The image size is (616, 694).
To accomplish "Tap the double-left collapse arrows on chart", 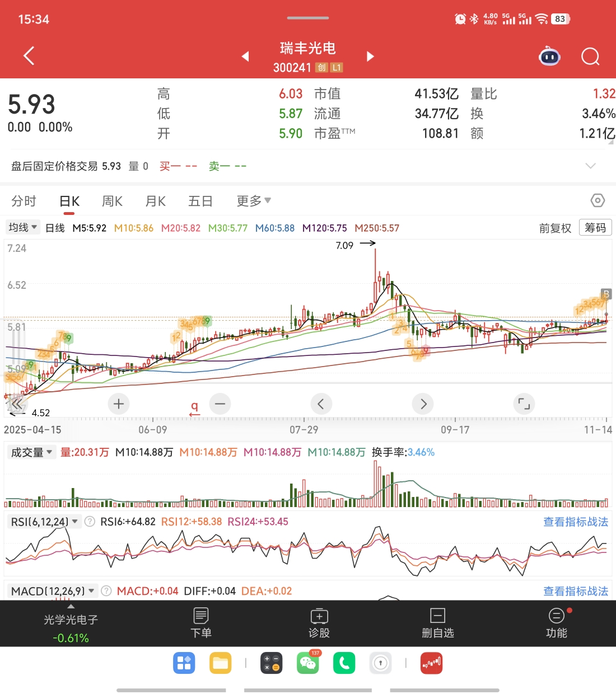I will coord(16,404).
